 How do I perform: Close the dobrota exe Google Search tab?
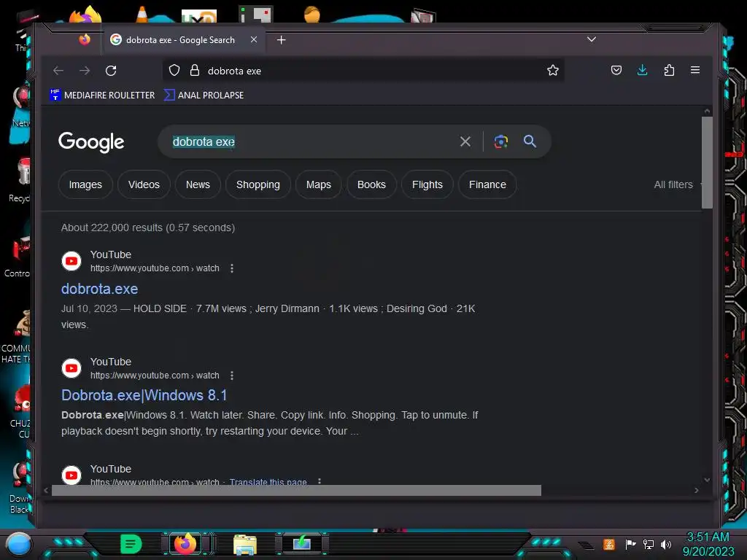coord(254,39)
